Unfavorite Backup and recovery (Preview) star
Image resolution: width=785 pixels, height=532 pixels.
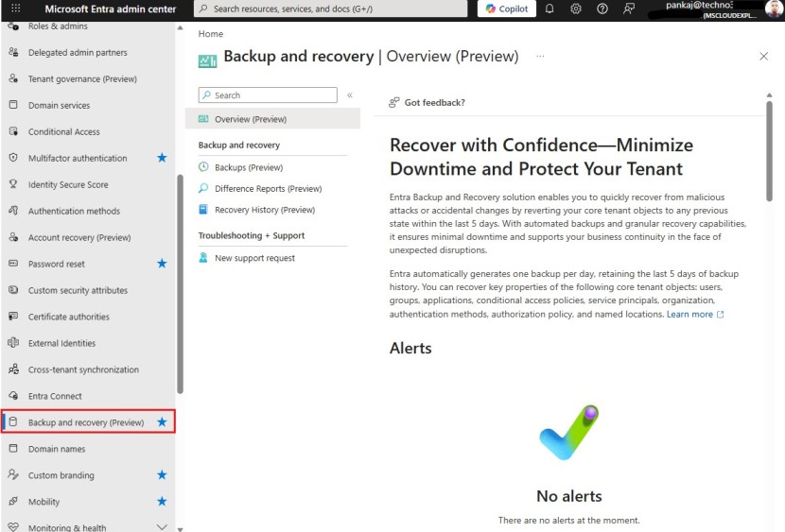point(162,422)
